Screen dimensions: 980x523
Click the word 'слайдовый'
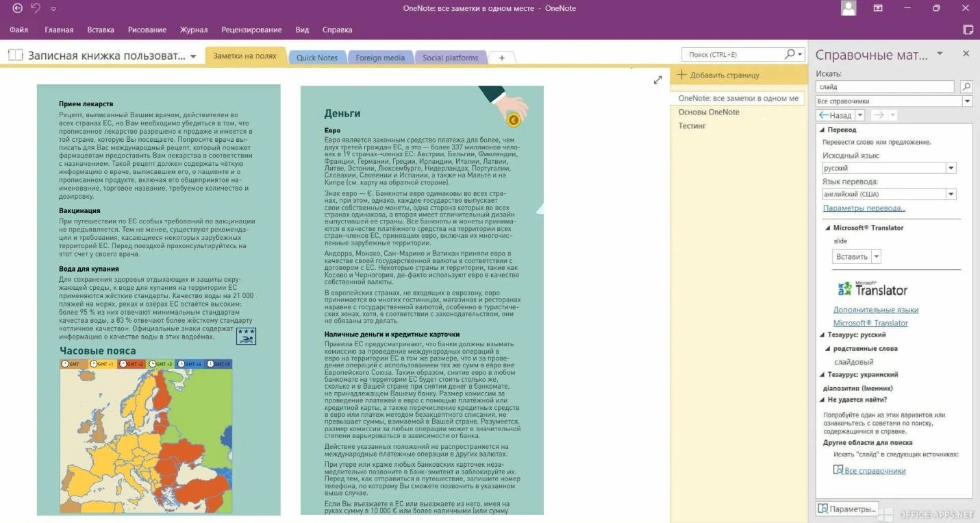853,362
